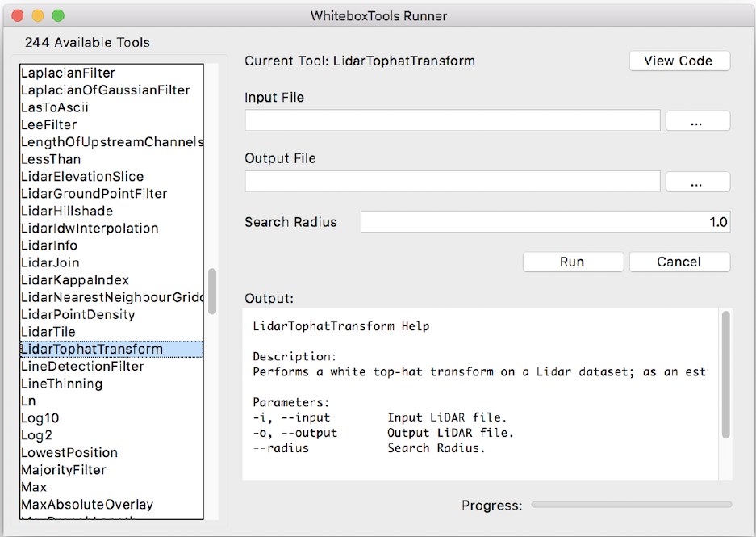
Task: Click the Output pane scrollbar
Action: (725, 375)
